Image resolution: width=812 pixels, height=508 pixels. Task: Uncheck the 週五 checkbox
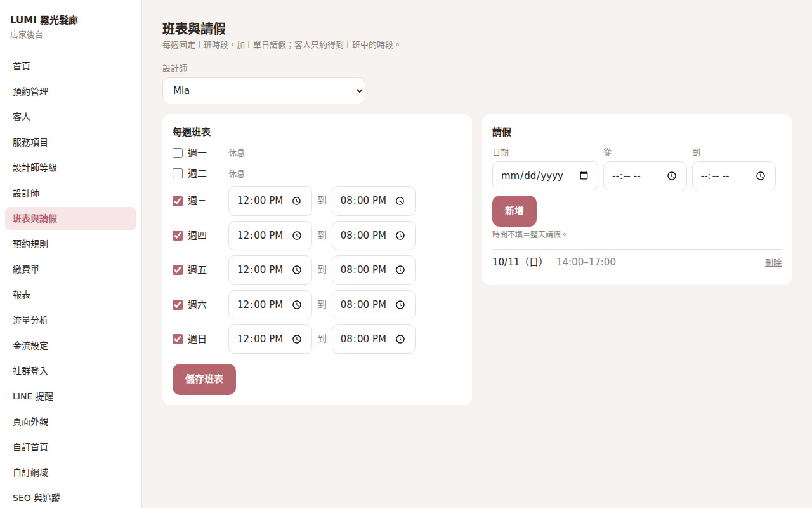(178, 270)
